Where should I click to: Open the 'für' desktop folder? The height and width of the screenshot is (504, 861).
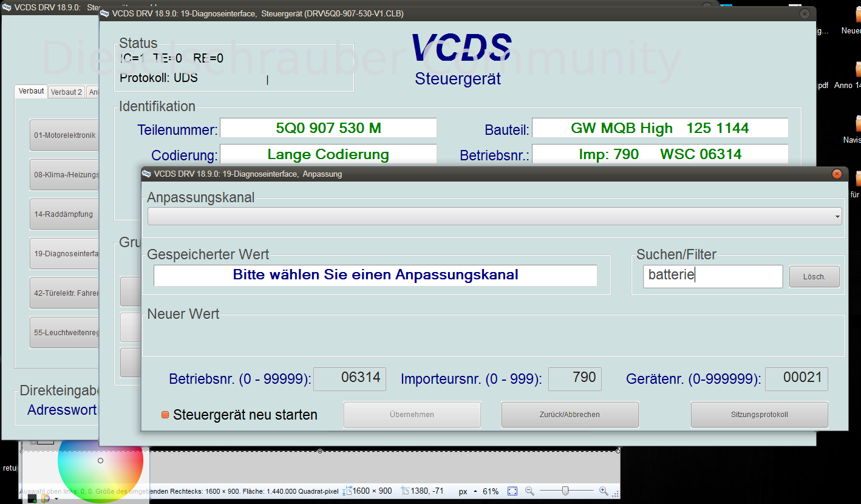tap(856, 183)
